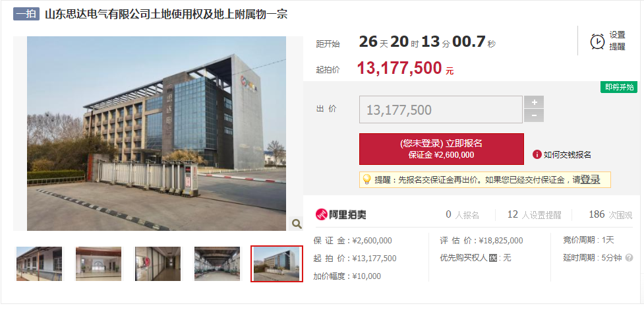Select the highlighted fifth thumbnail
The width and height of the screenshot is (644, 310).
277,264
